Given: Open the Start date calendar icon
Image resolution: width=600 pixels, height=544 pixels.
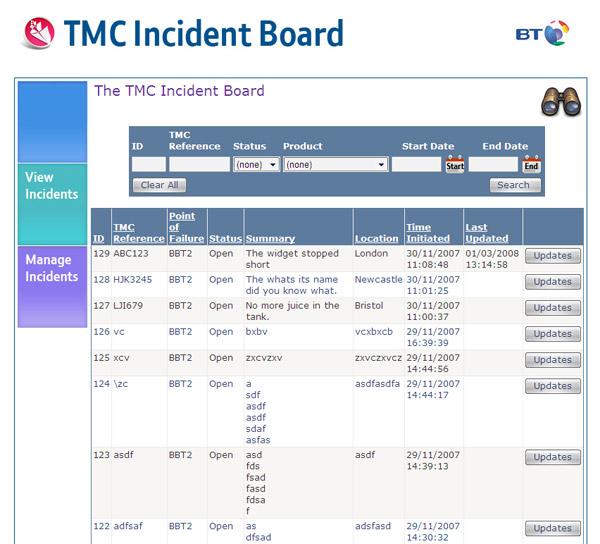Looking at the screenshot, I should click(455, 164).
